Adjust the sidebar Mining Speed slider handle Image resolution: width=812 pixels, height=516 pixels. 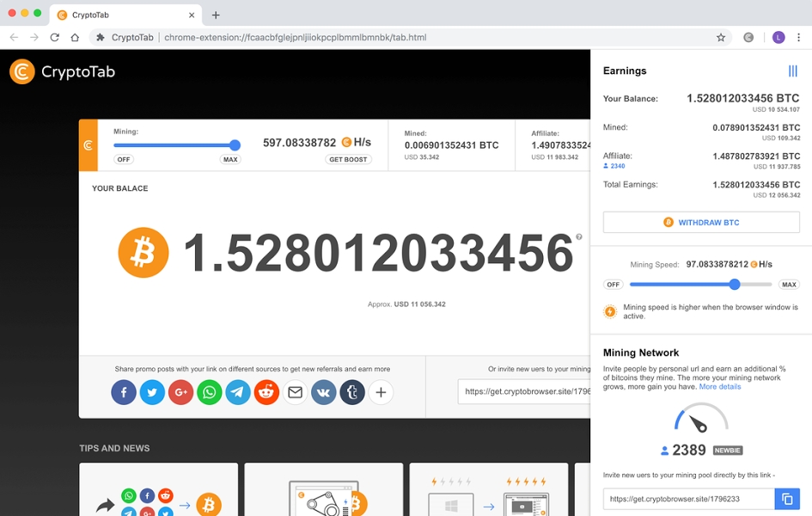point(735,284)
